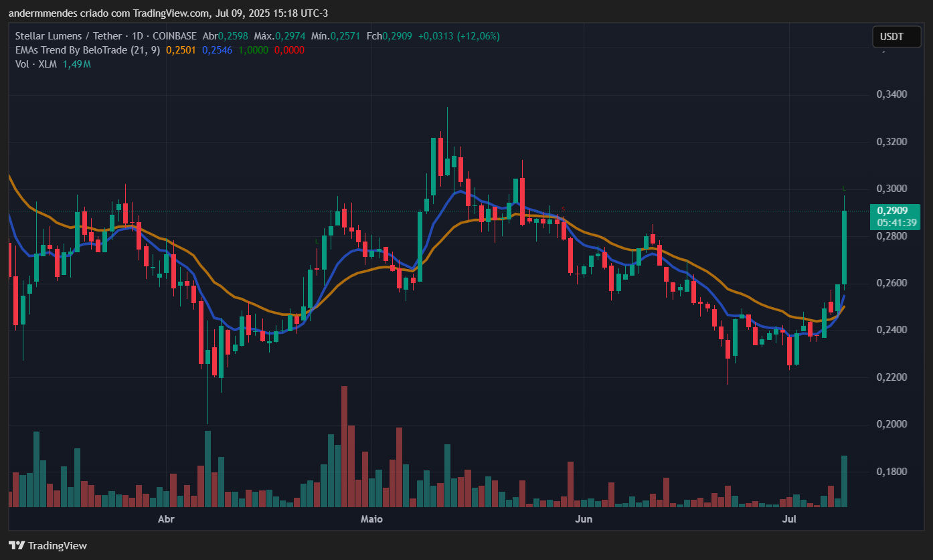This screenshot has width=933, height=560.
Task: Click the +12,06% change percentage
Action: pos(479,36)
